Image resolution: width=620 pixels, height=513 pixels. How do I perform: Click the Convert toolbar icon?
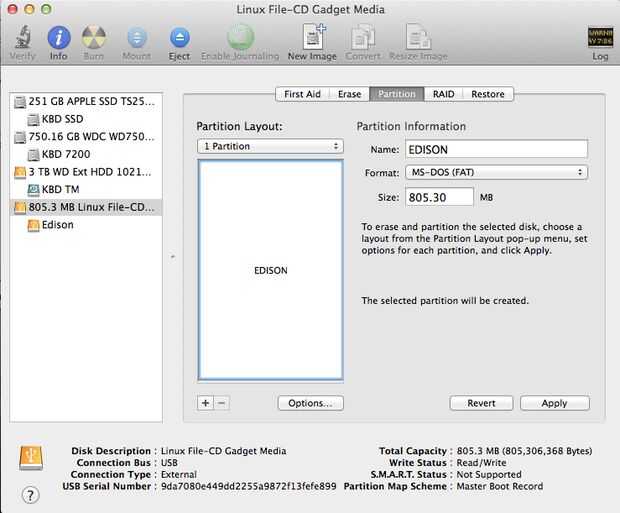click(x=363, y=37)
